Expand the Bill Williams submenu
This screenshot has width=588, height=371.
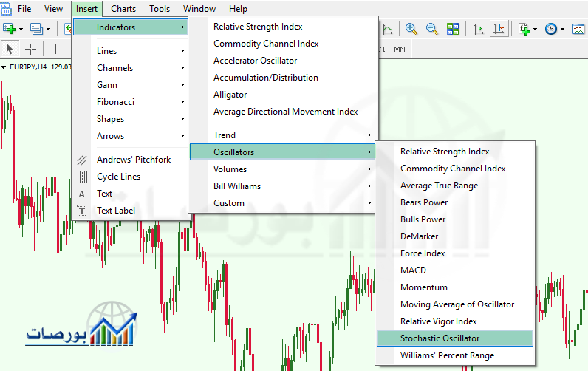283,186
